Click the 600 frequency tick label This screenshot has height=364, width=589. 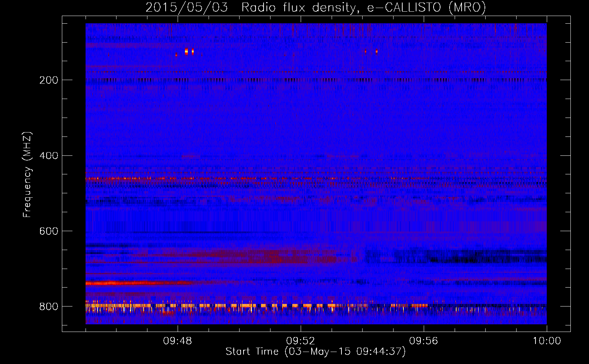pyautogui.click(x=48, y=232)
